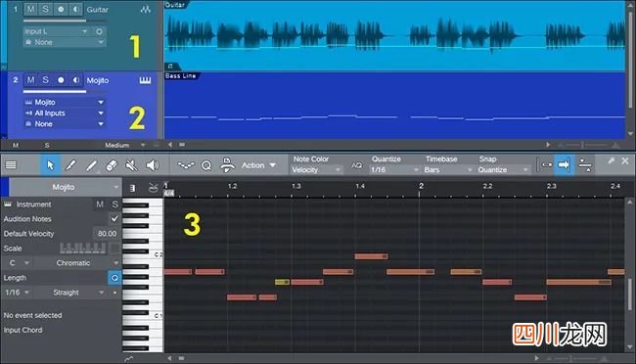Open the Snap Quantize dropdown
Screen dimensions: 636x364
pos(503,169)
